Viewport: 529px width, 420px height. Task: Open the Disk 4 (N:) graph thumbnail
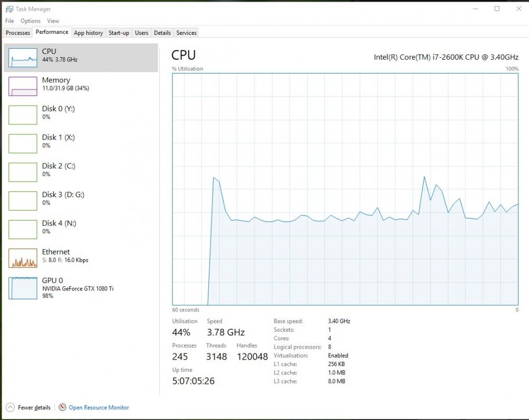[x=23, y=230]
